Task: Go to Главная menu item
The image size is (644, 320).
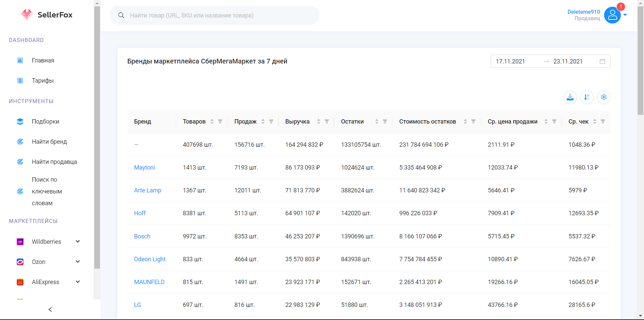Action: click(43, 60)
